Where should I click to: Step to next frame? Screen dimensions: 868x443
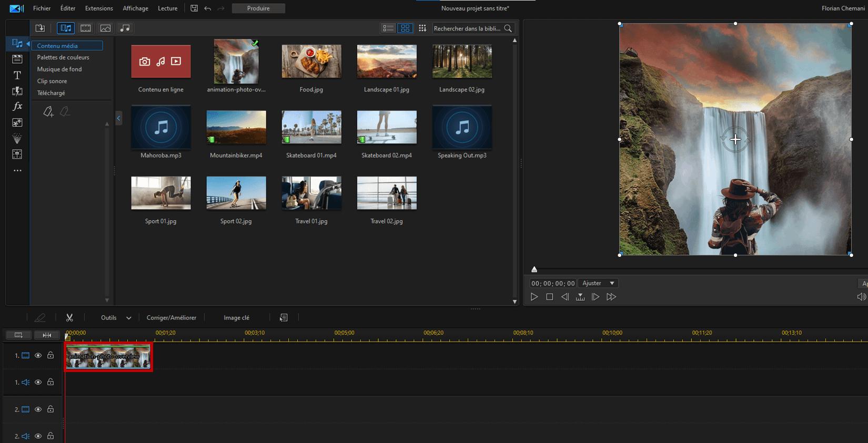(596, 297)
